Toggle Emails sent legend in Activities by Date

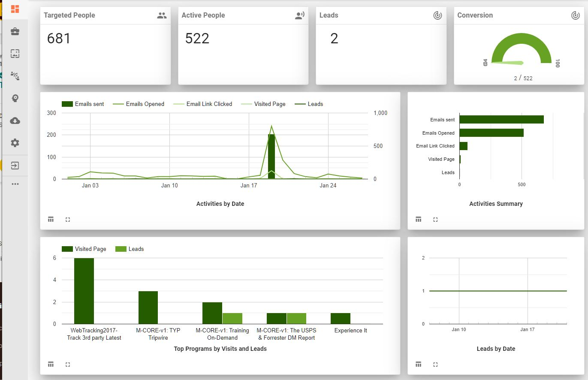[83, 104]
